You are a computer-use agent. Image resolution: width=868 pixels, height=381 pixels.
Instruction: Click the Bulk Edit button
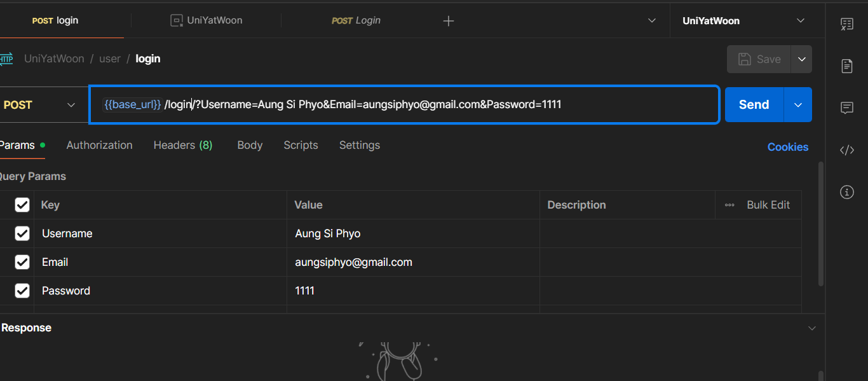coord(768,205)
